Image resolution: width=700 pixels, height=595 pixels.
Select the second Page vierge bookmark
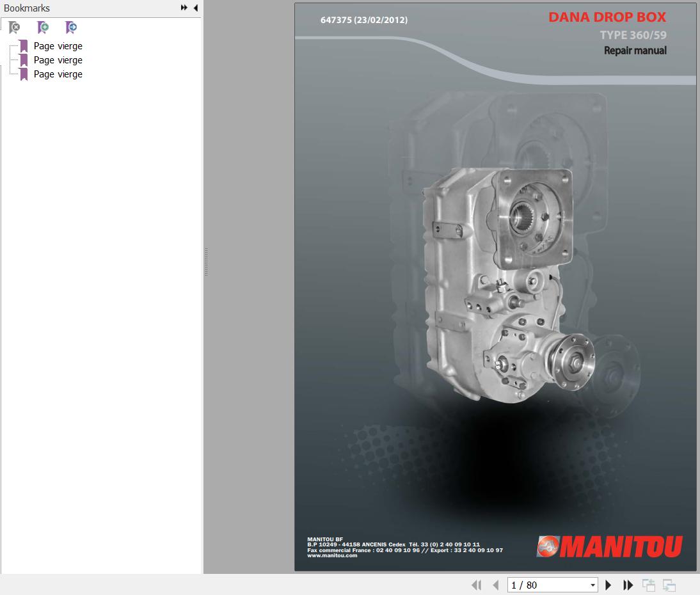(58, 59)
